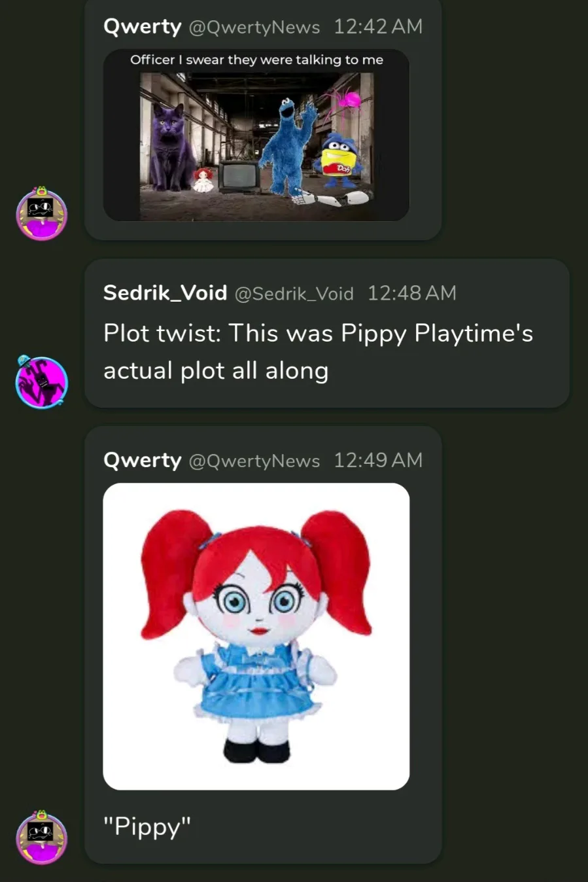The image size is (588, 882).
Task: Open Qwerty's avatar beside the "Pippy" message
Action: pos(42,838)
